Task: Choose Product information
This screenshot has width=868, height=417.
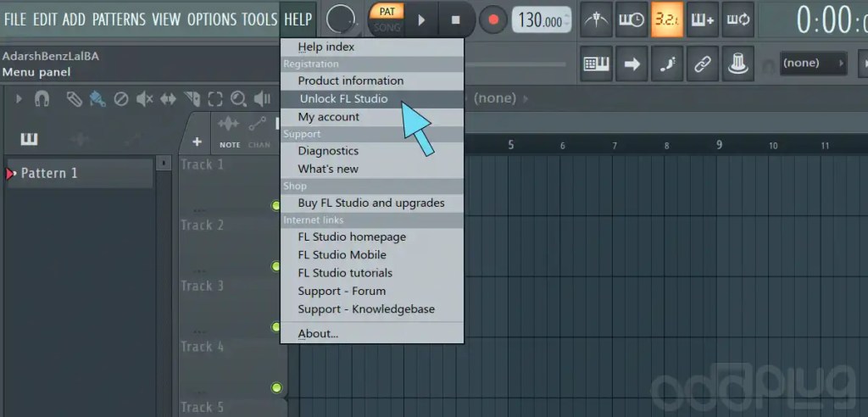Action: pos(372,81)
